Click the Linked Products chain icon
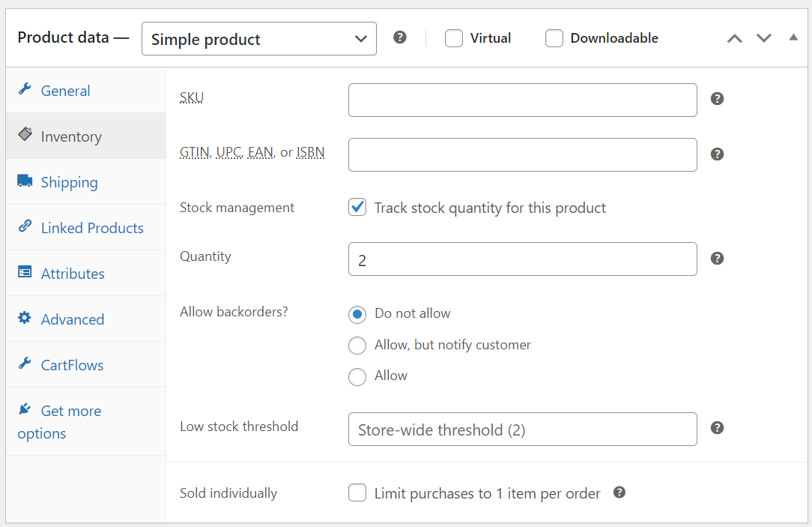This screenshot has height=527, width=812. click(x=23, y=226)
